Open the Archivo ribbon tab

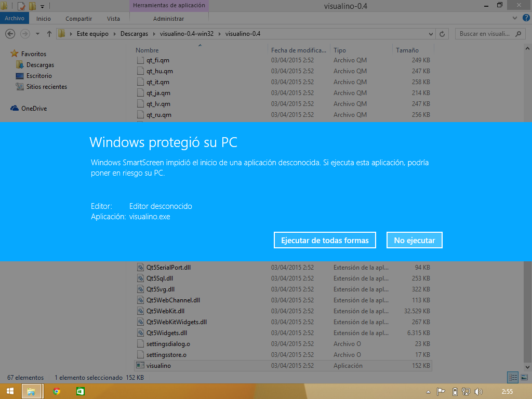tap(15, 18)
